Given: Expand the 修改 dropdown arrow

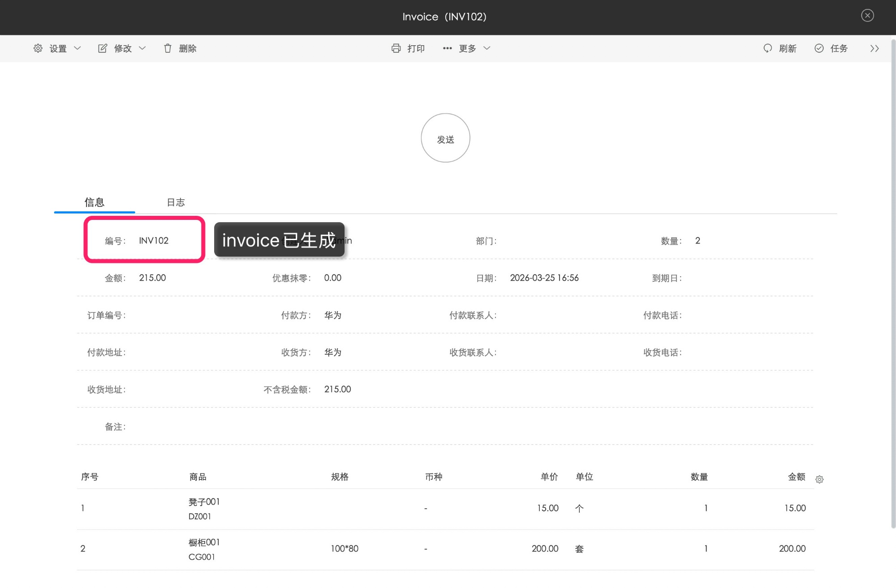Looking at the screenshot, I should [142, 48].
